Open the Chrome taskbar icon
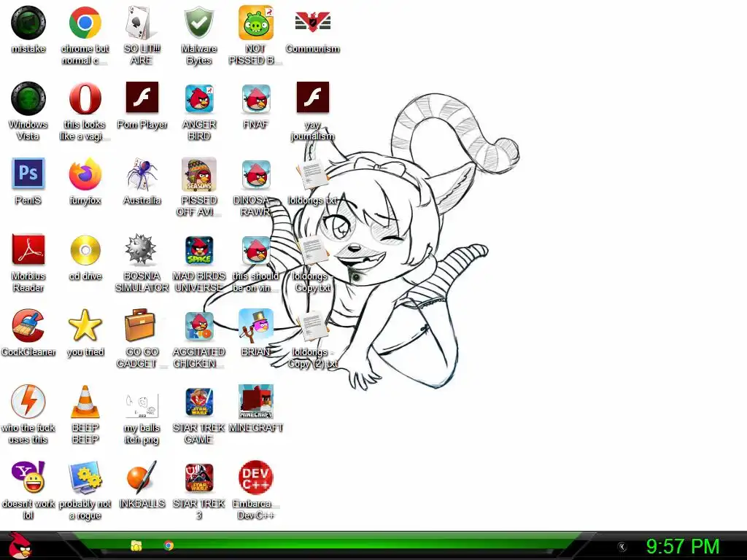Viewport: 747px width, 560px height. [169, 545]
